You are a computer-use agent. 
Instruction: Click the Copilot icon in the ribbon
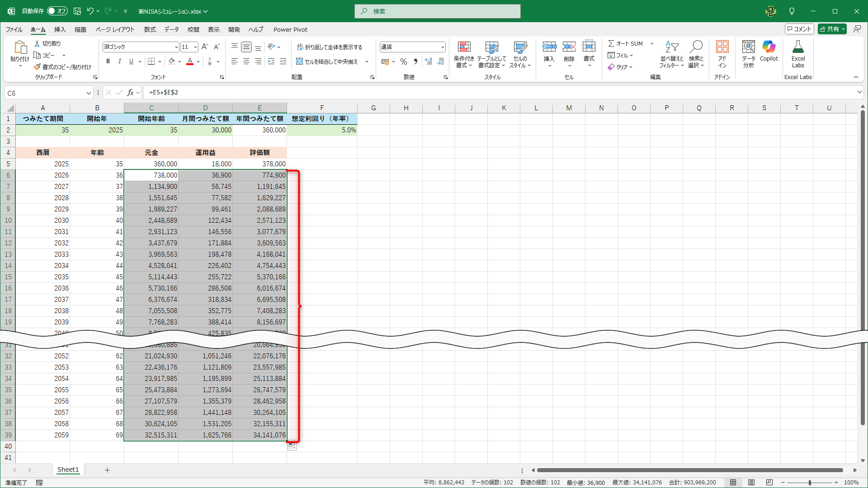pyautogui.click(x=769, y=47)
